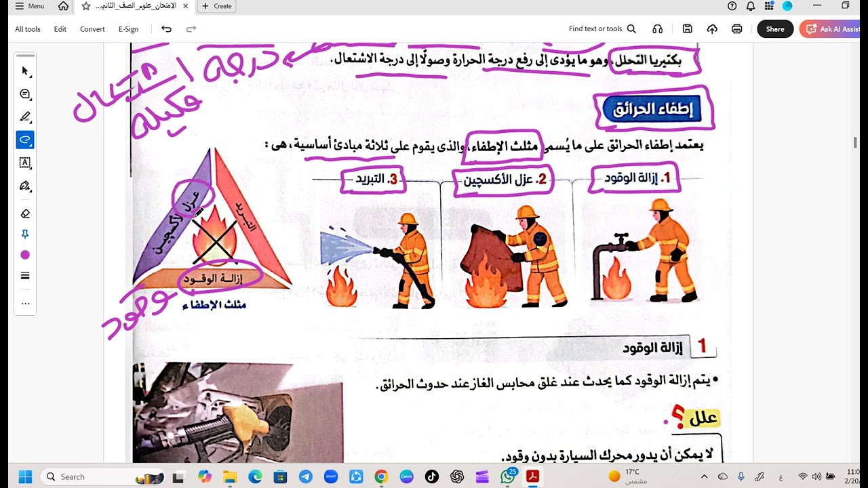Undo the last action
Image resolution: width=868 pixels, height=488 pixels.
[166, 29]
